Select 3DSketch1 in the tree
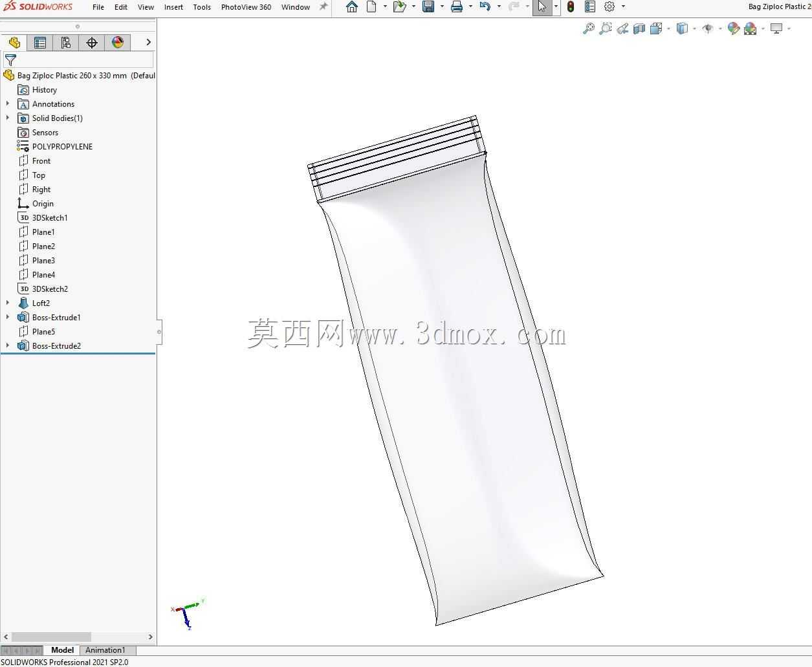This screenshot has width=812, height=667. pos(43,218)
